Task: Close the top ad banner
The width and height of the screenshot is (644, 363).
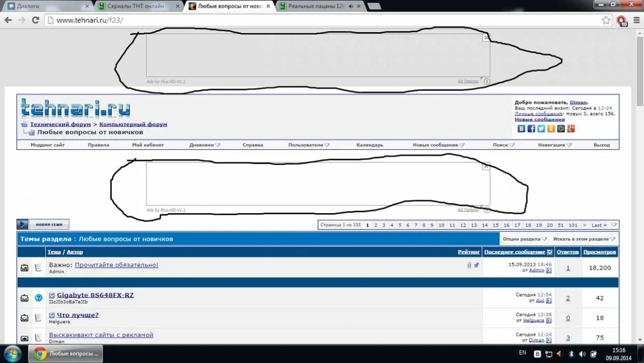Action: pyautogui.click(x=486, y=37)
